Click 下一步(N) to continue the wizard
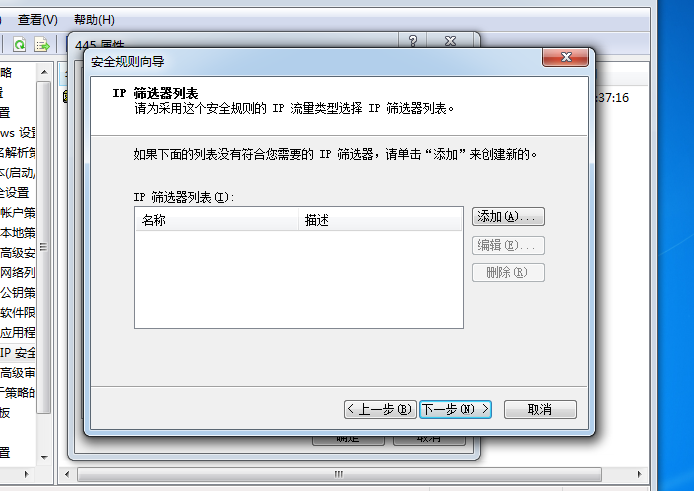694x491 pixels. [x=455, y=409]
